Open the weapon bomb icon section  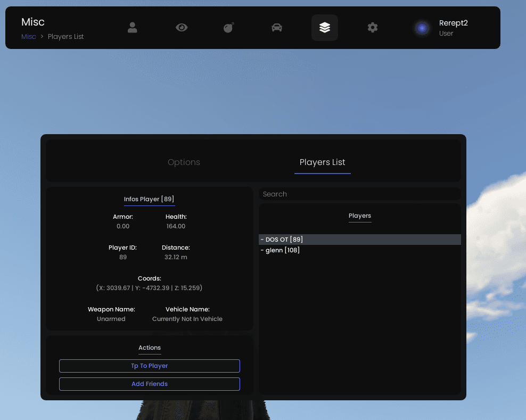[x=229, y=28]
